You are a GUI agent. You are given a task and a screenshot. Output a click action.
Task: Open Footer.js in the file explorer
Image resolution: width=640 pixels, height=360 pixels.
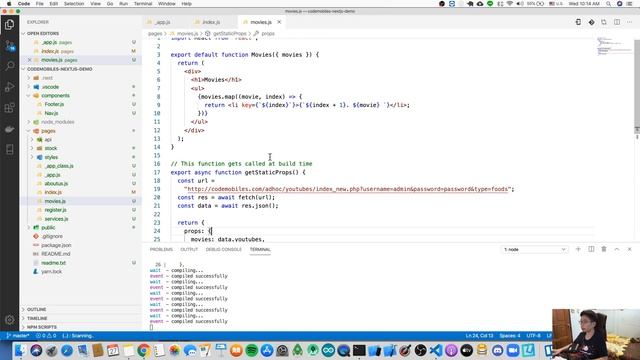tap(54, 104)
